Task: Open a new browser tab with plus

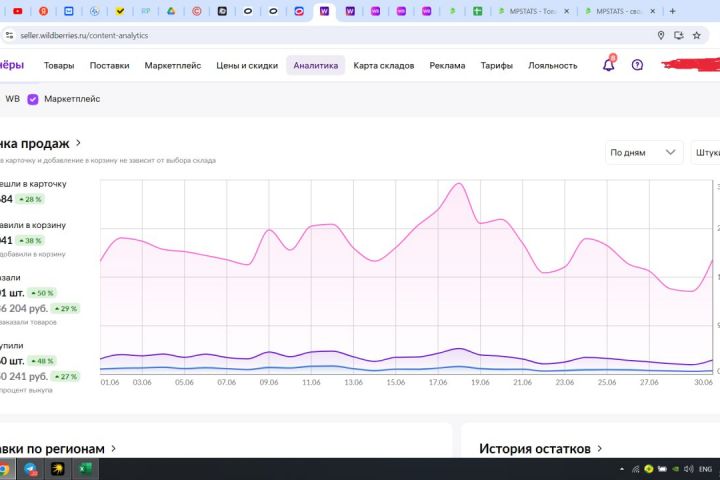Action: 673,11
